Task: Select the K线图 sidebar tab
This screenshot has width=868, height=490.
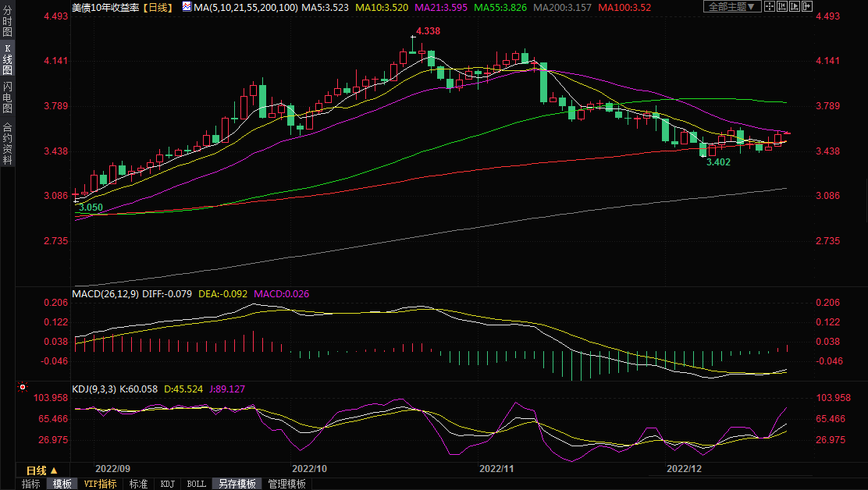Action: (7, 59)
